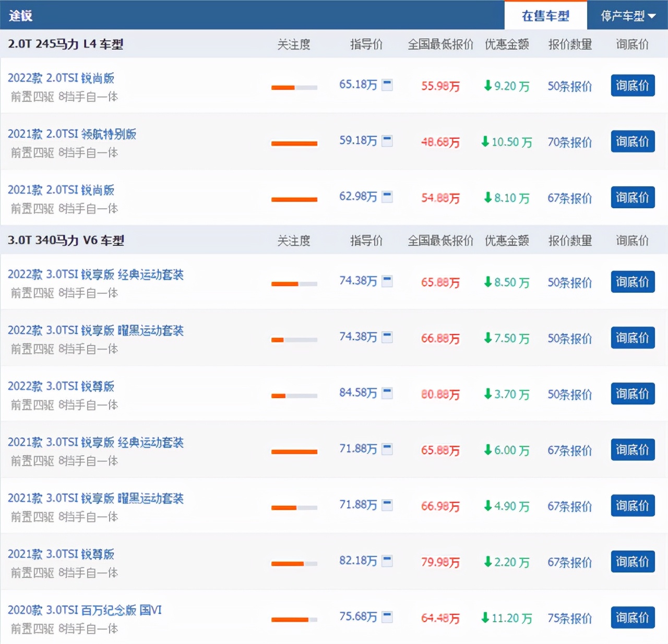Screen dimensions: 668x644
Task: Click 3.0T 340马力 V6 车型 group header
Action: [66, 241]
